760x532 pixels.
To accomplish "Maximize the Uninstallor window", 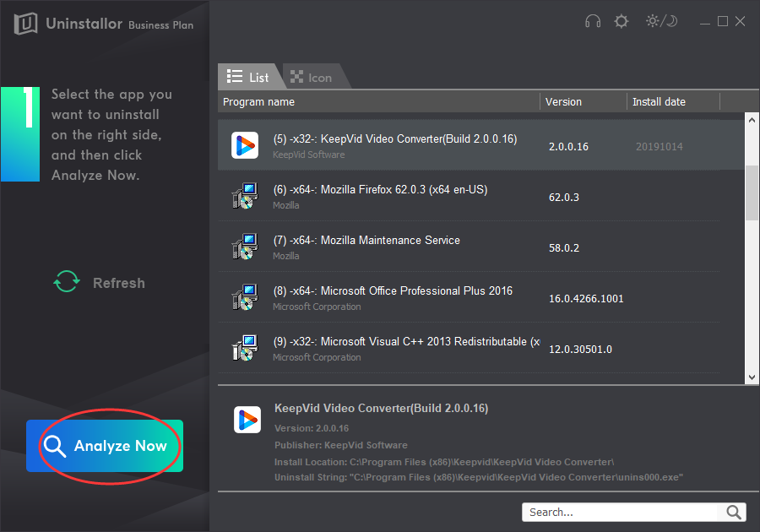I will [x=723, y=21].
